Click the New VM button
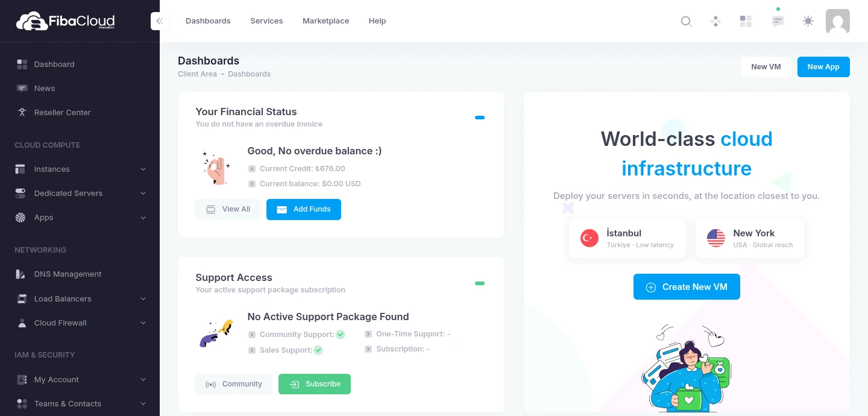 tap(766, 67)
